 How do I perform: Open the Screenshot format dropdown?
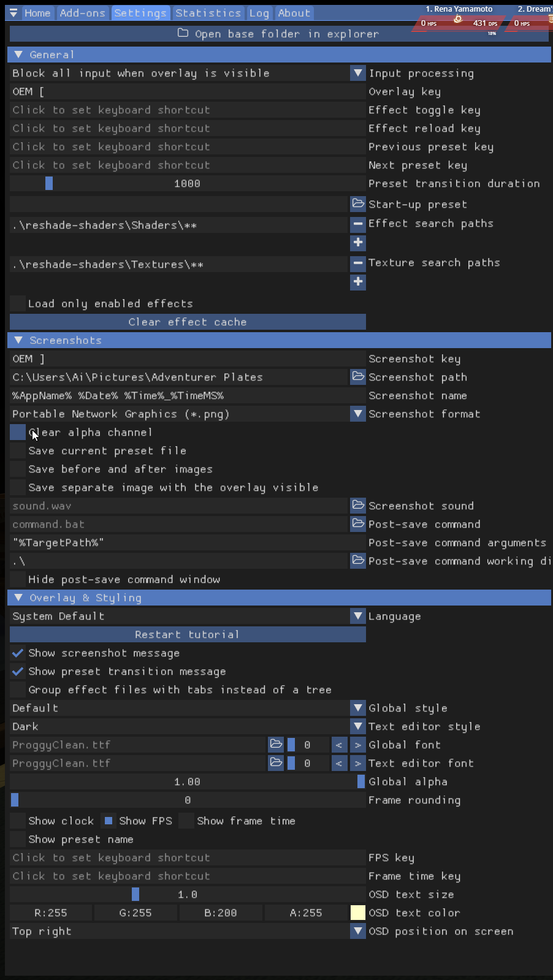[x=358, y=414]
